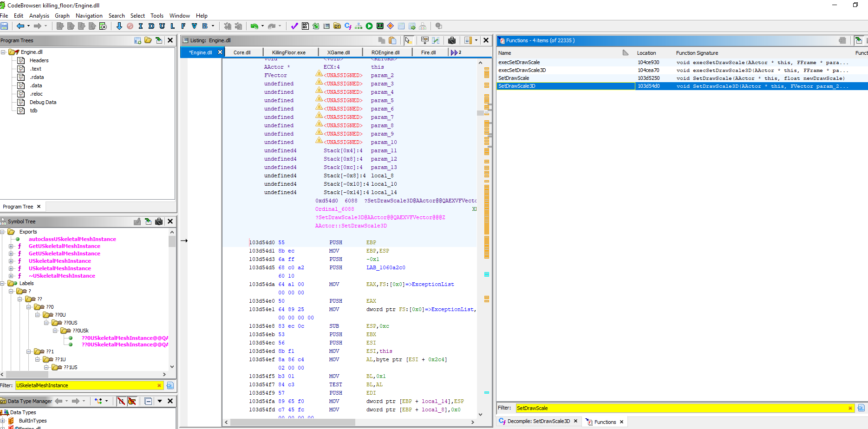
Task: Select the execSetDrawScale3D function row
Action: click(522, 70)
